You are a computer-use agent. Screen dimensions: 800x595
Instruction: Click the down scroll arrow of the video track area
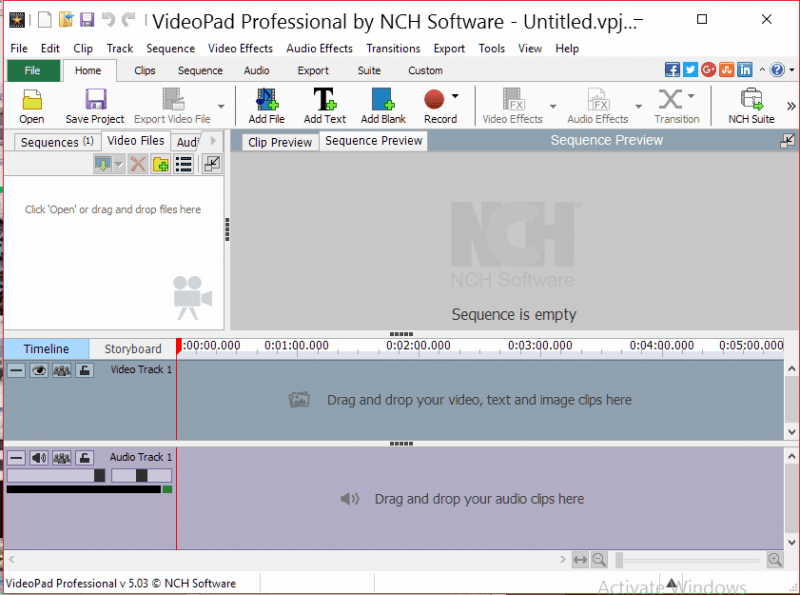click(791, 432)
